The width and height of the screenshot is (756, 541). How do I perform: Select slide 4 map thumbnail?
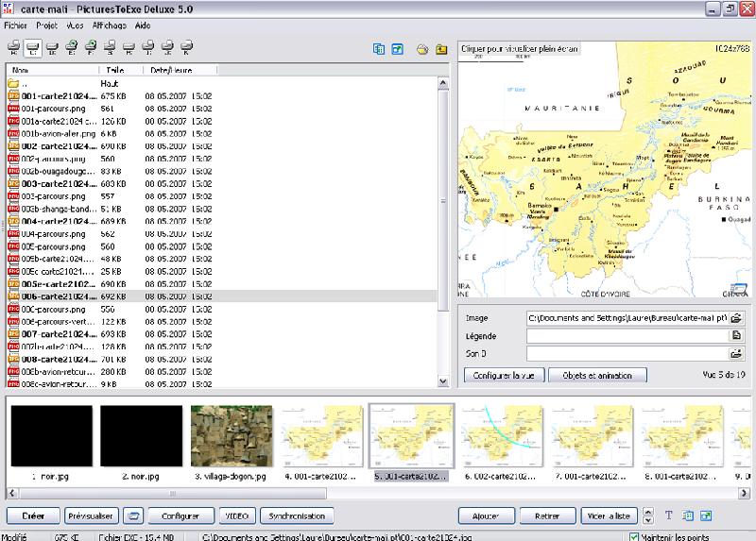pyautogui.click(x=321, y=435)
